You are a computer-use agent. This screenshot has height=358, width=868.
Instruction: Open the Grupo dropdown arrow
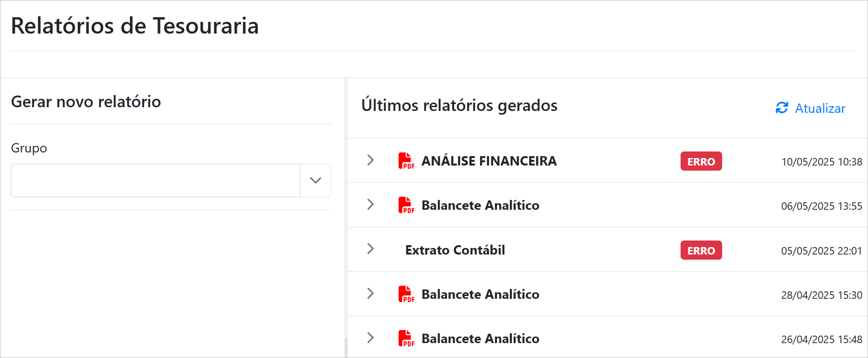(316, 180)
